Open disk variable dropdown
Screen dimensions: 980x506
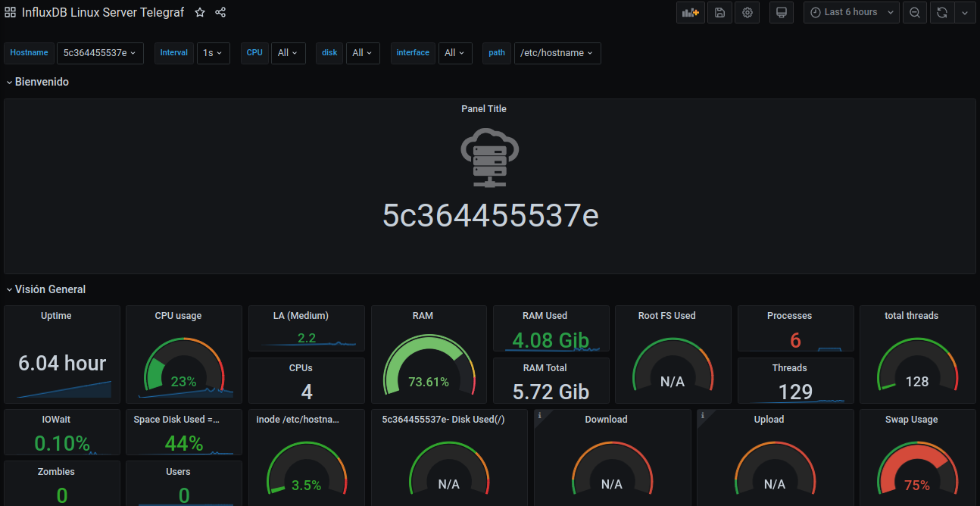[x=363, y=53]
